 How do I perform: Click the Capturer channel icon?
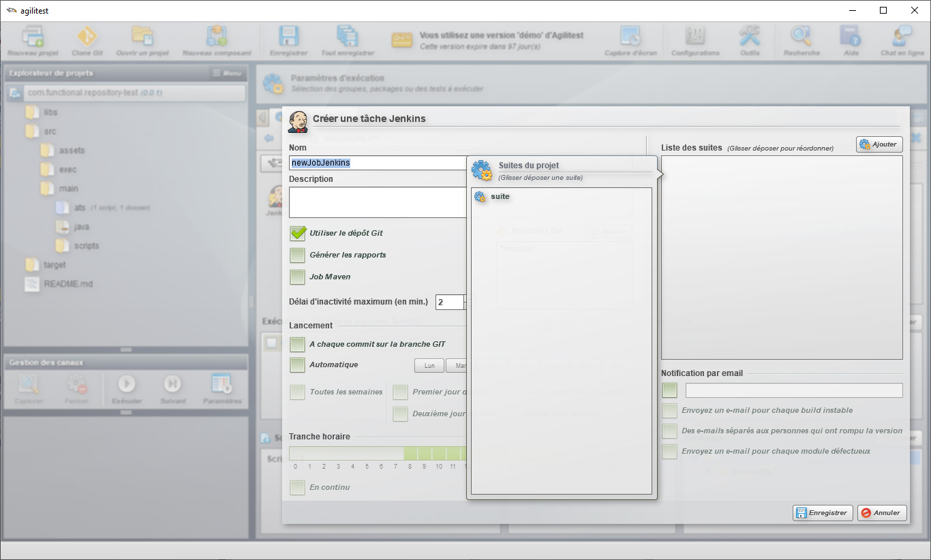point(29,384)
